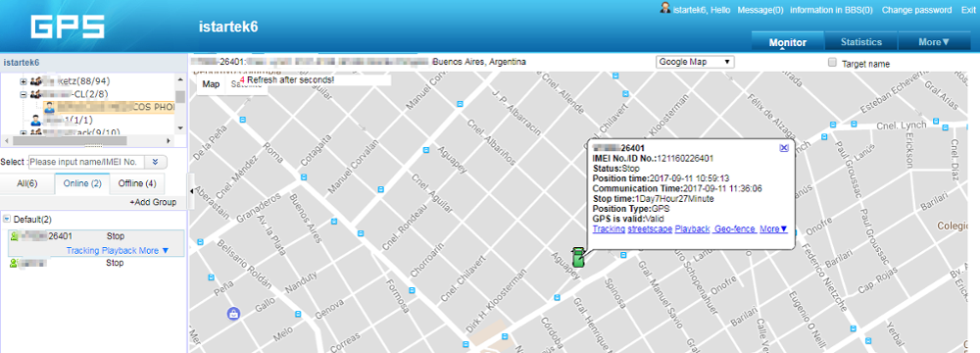This screenshot has width=980, height=353.
Task: Click Tracking in the 26401 device row
Action: tap(82, 250)
